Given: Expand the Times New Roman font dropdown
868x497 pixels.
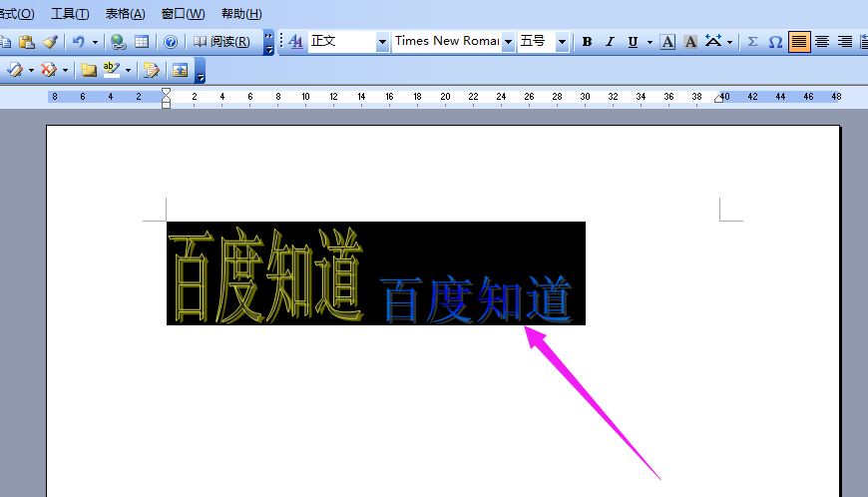Looking at the screenshot, I should [x=508, y=42].
